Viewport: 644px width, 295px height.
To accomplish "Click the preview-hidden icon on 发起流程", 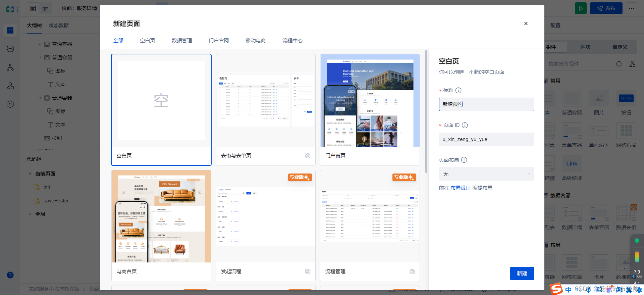I will pyautogui.click(x=308, y=272).
